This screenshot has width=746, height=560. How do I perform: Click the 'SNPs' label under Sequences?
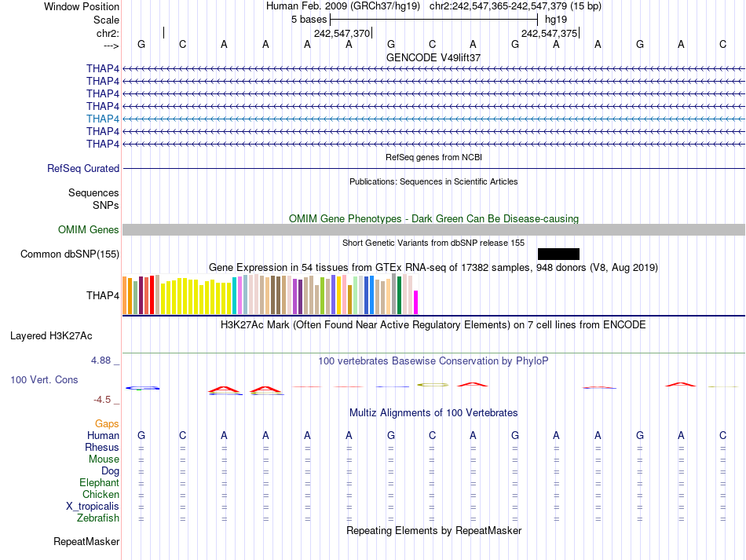tap(106, 205)
